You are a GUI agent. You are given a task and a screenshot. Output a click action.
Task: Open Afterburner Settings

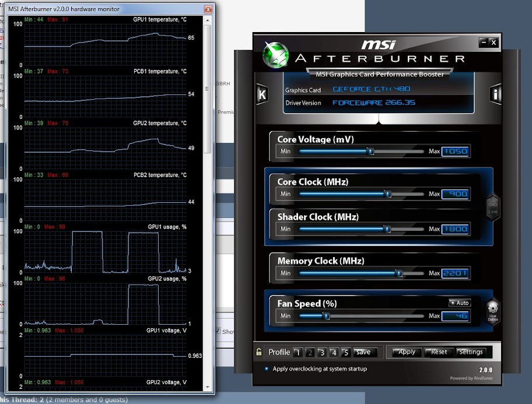(x=471, y=352)
